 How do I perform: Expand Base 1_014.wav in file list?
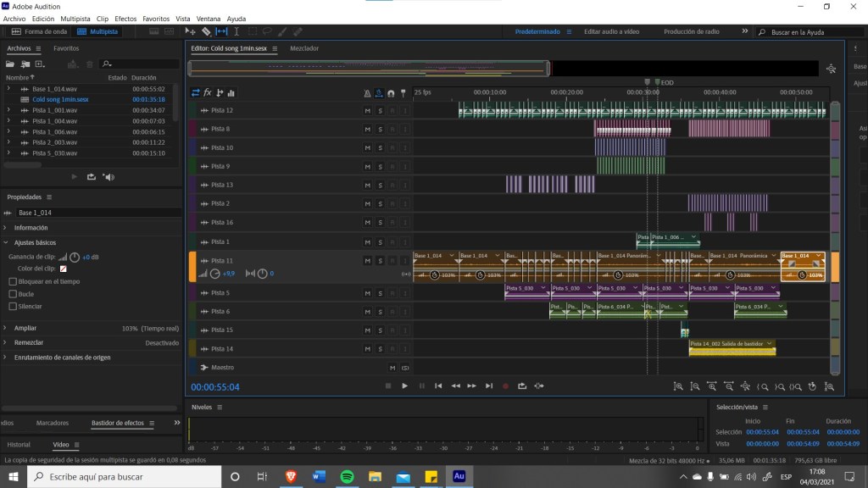coord(8,88)
